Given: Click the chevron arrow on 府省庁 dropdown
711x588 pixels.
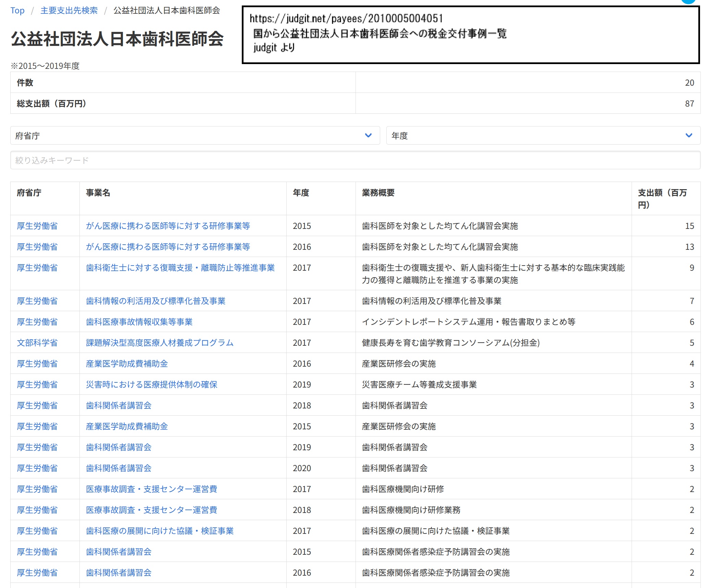Looking at the screenshot, I should [368, 136].
